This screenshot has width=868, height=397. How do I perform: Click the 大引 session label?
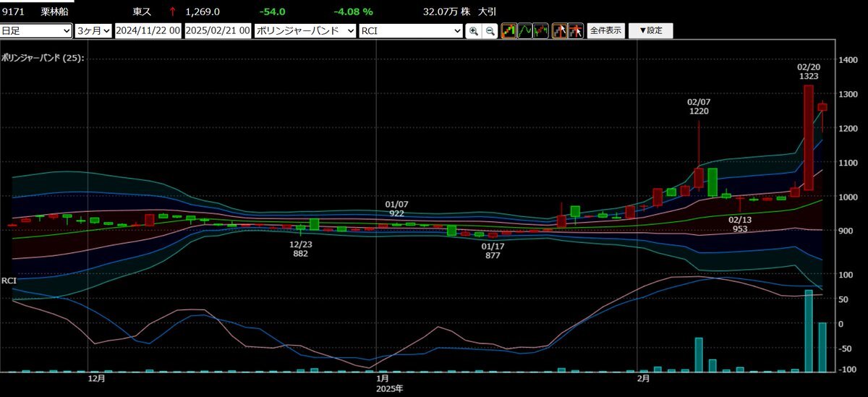click(x=488, y=12)
